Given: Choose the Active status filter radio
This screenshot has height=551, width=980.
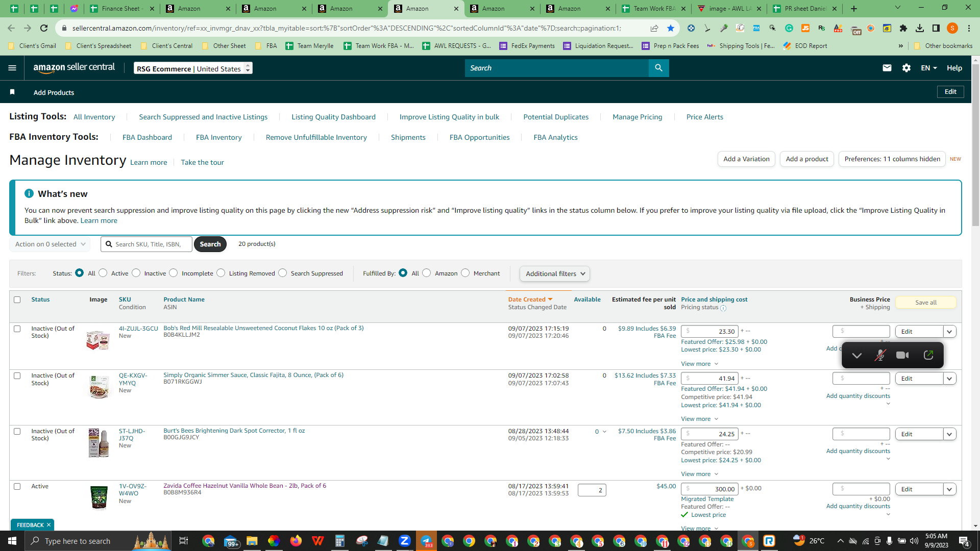Looking at the screenshot, I should coord(103,273).
